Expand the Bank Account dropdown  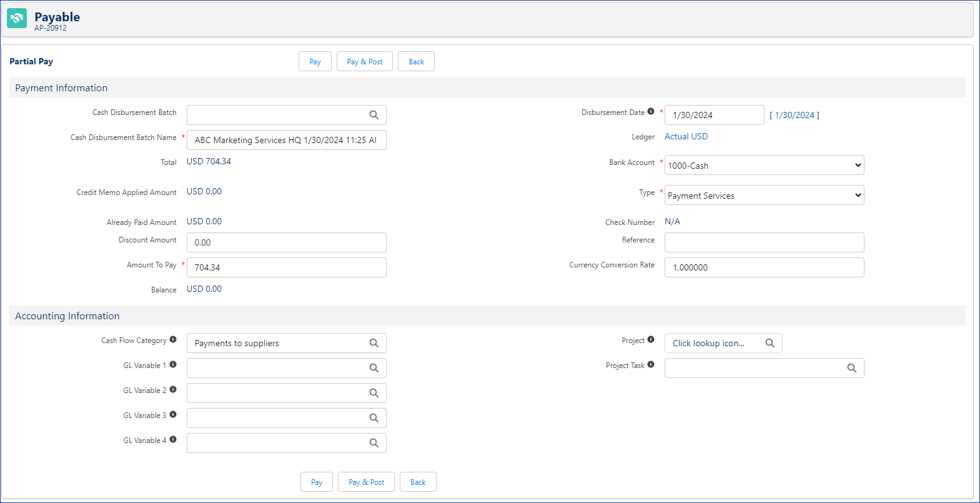pos(764,166)
